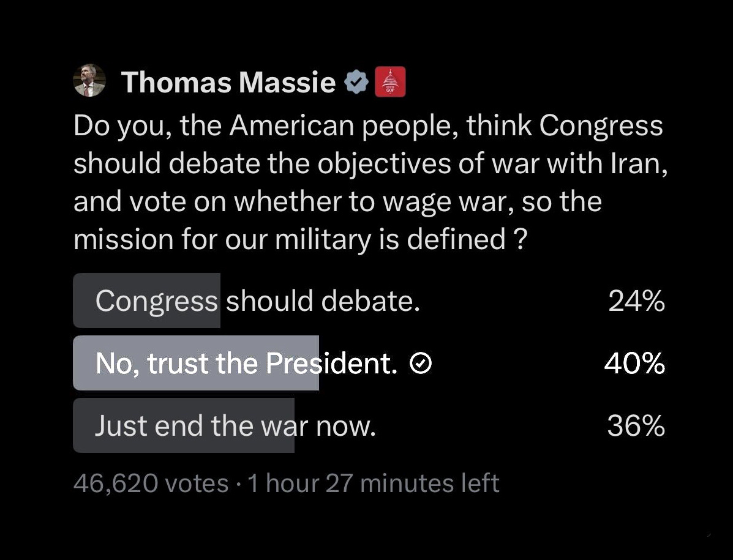Click the 24% result percentage
The image size is (733, 560).
(636, 301)
